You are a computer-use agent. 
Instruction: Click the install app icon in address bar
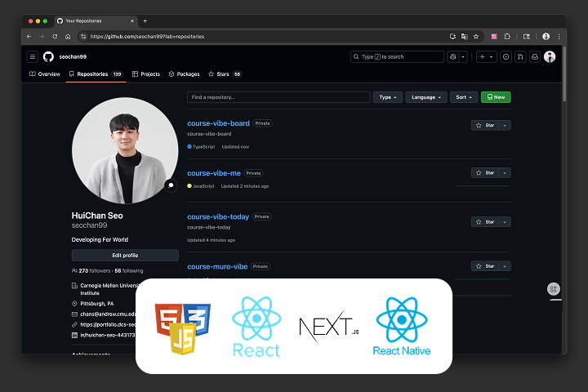[452, 37]
